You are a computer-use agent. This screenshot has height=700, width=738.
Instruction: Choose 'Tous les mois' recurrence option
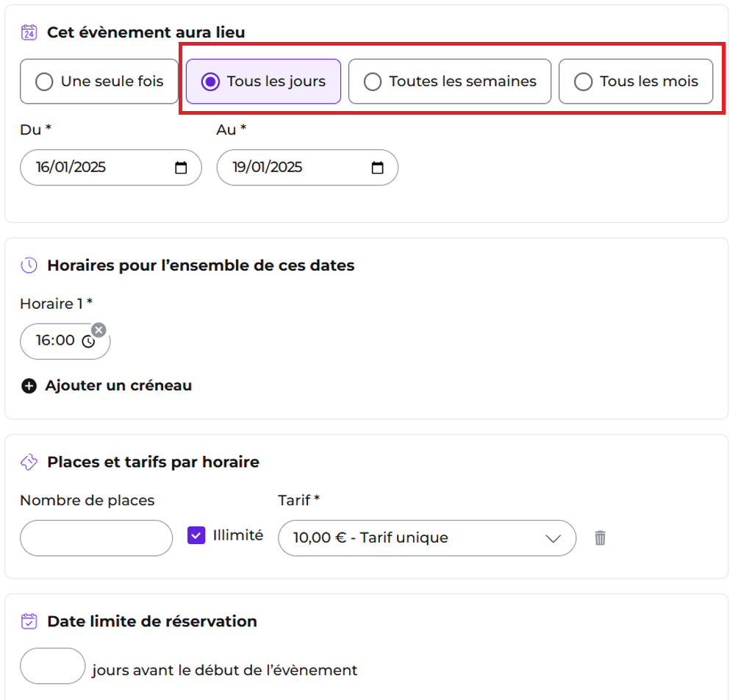click(635, 82)
